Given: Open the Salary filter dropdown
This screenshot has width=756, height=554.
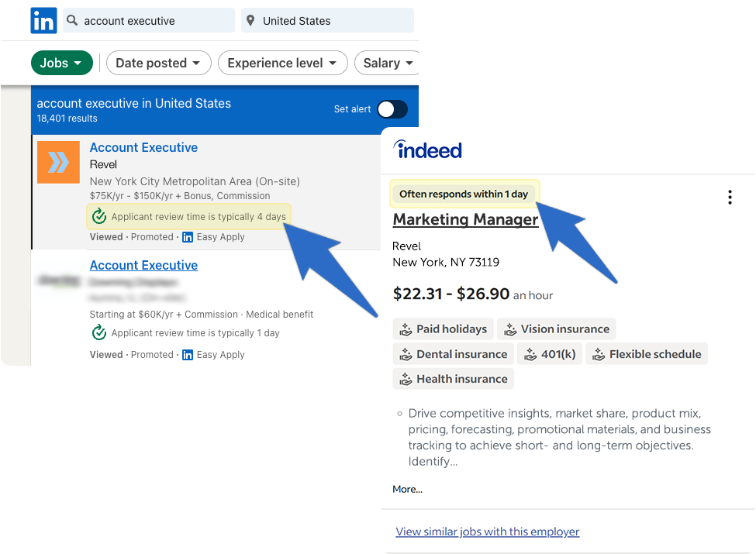Looking at the screenshot, I should coord(387,63).
